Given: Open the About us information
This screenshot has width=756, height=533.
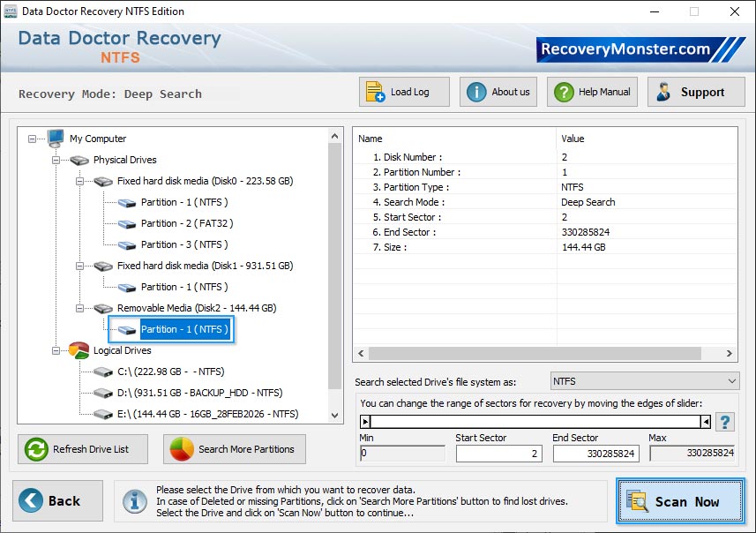Looking at the screenshot, I should coord(475,91).
